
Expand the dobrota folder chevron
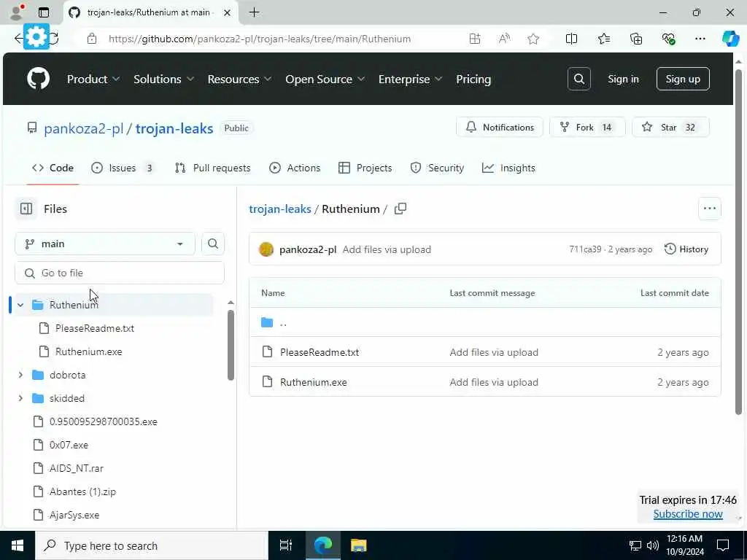tap(20, 375)
